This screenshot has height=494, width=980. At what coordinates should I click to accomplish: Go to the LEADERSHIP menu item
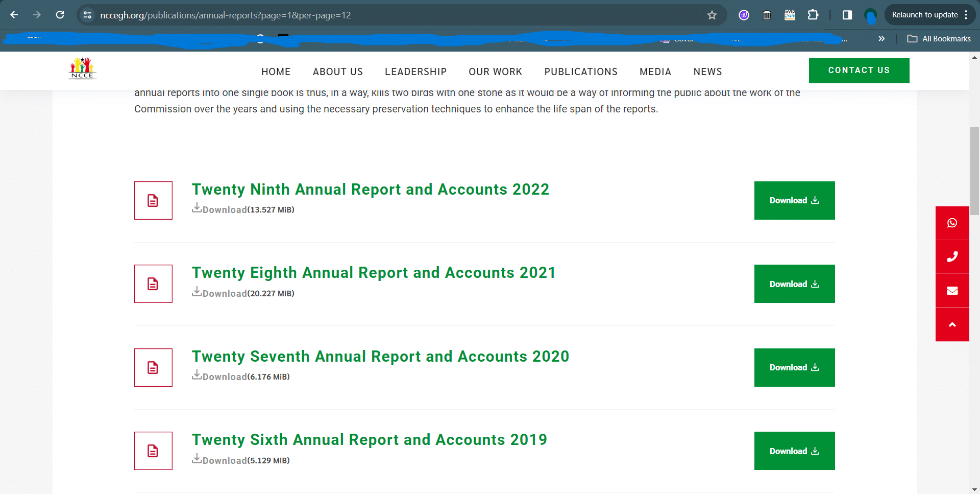[x=415, y=72]
